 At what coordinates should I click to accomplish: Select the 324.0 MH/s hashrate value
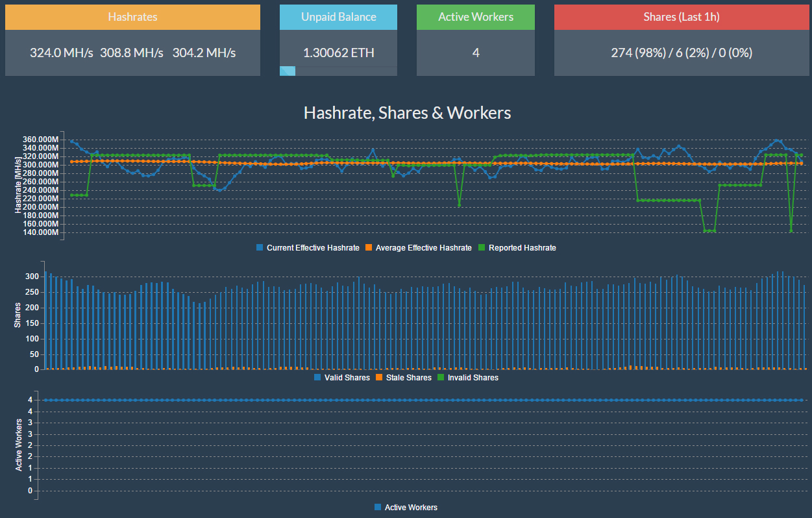click(61, 53)
